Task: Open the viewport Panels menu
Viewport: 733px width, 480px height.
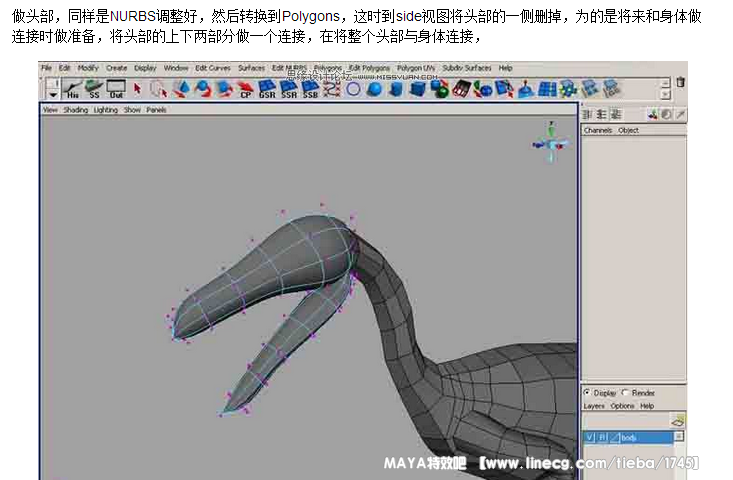Action: 156,110
